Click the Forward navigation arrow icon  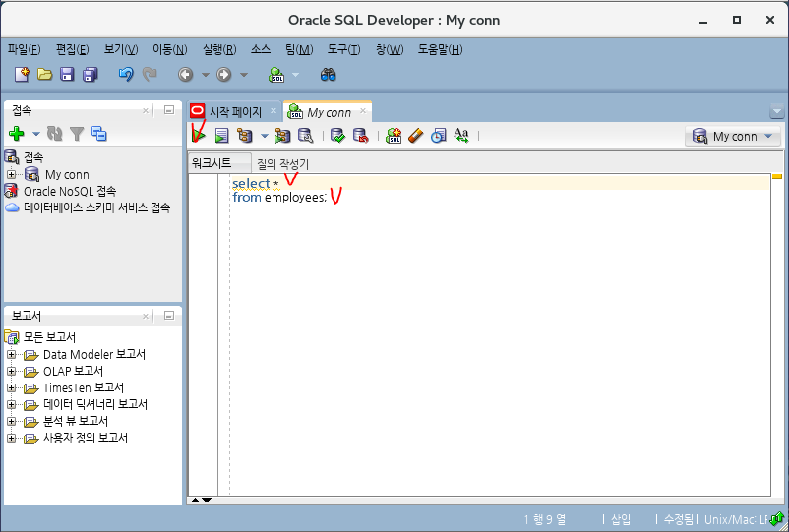click(x=224, y=75)
